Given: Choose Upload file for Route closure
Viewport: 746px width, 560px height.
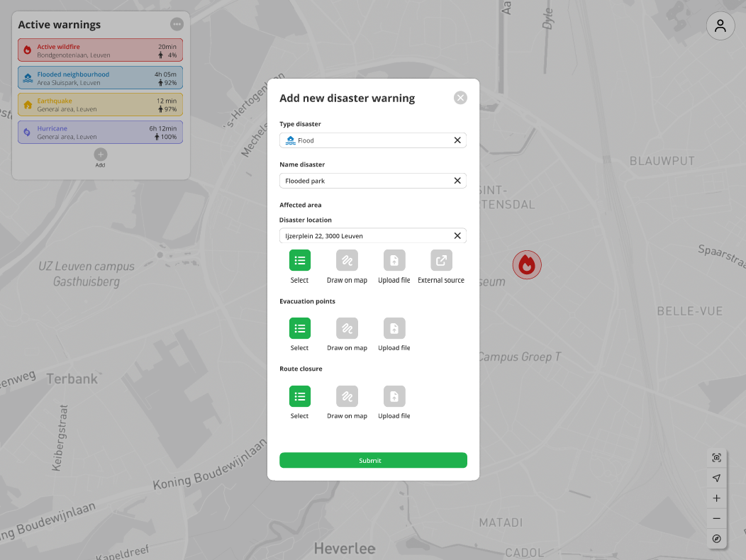Looking at the screenshot, I should click(x=394, y=396).
